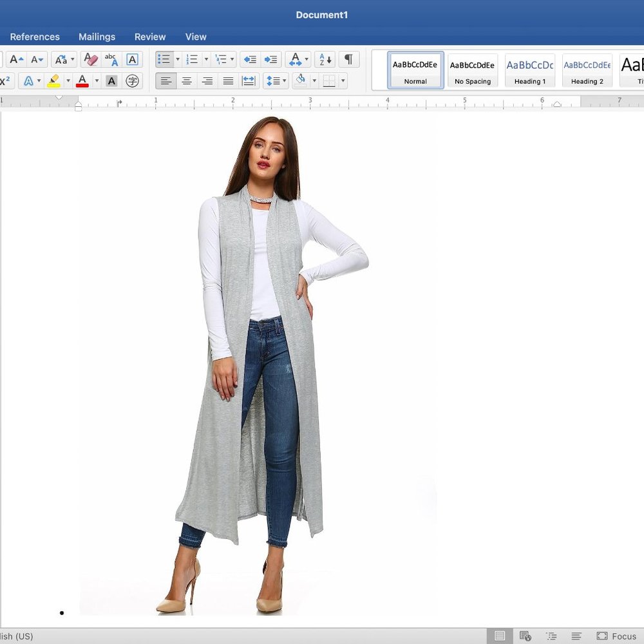
Task: Justify the paragraph text
Action: point(228,81)
